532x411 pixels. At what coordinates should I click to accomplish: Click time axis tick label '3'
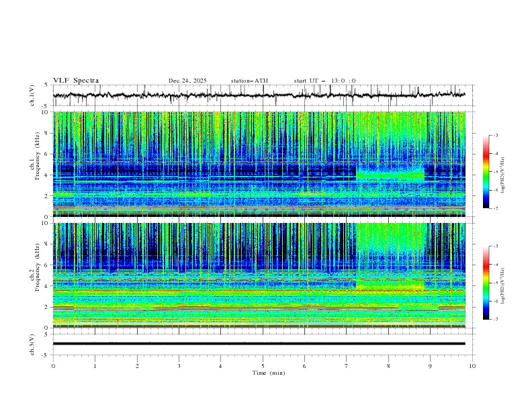[179, 366]
